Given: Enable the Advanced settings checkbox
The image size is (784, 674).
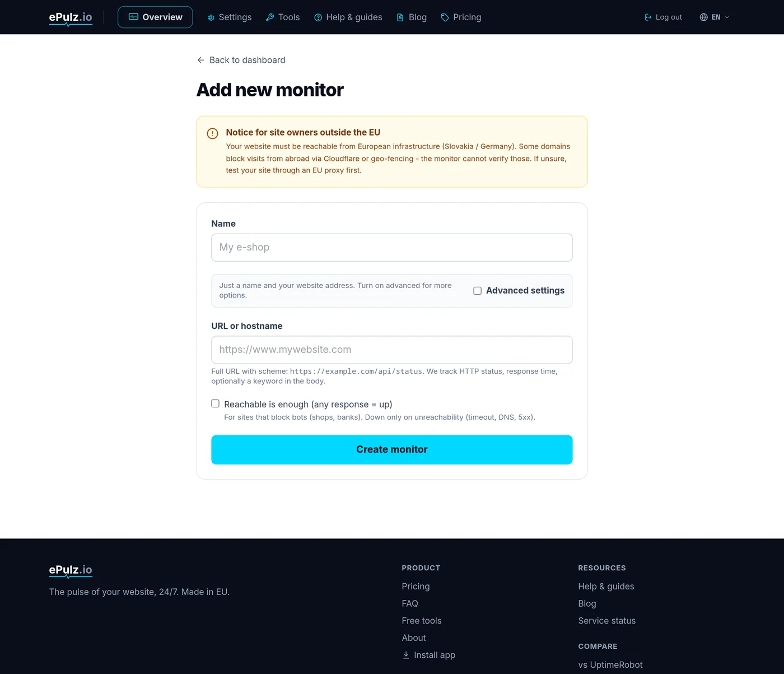Looking at the screenshot, I should point(478,291).
